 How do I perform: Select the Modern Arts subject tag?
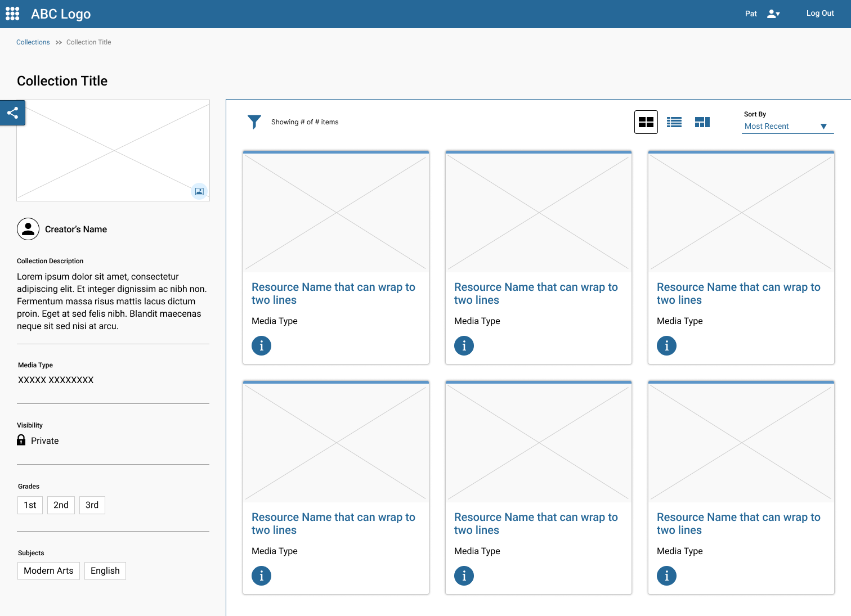[48, 570]
